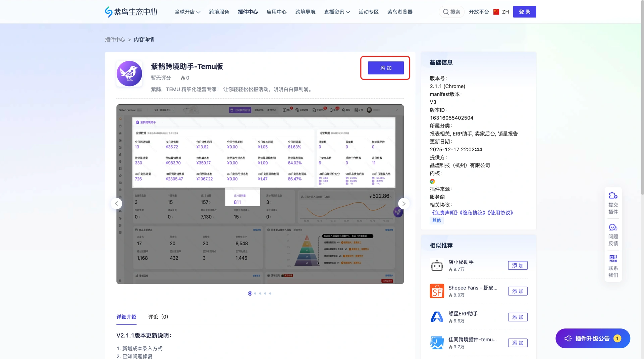The height and width of the screenshot is (359, 644).
Task: Show the previous carousel screenshot
Action: coord(116,203)
